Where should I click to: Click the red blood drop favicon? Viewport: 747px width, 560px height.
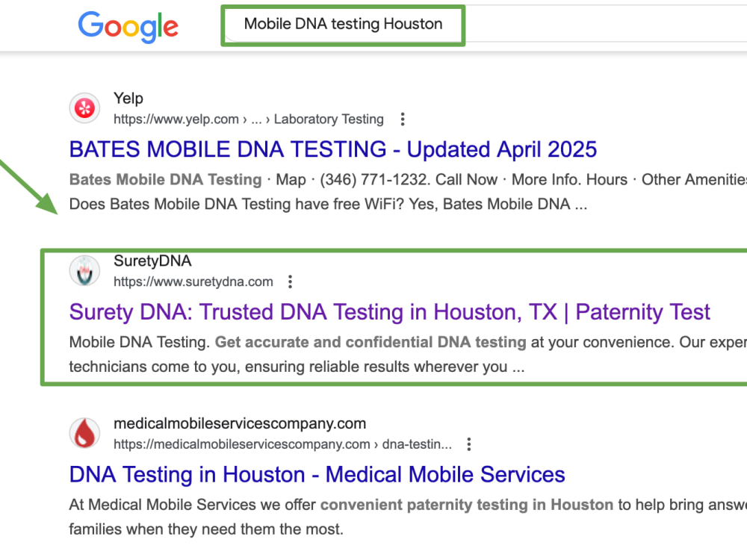click(x=85, y=433)
